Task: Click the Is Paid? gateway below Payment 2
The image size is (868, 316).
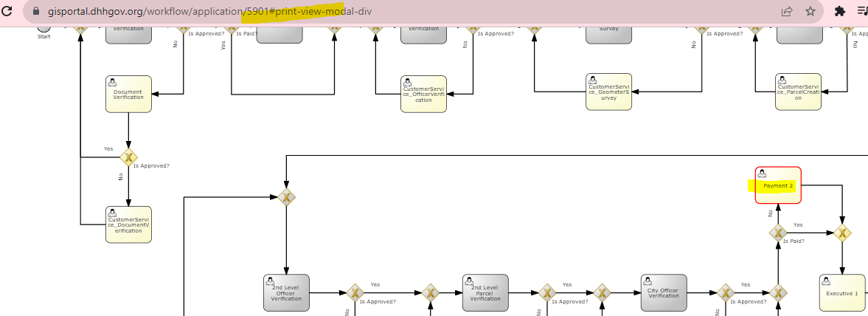Action: [x=778, y=233]
